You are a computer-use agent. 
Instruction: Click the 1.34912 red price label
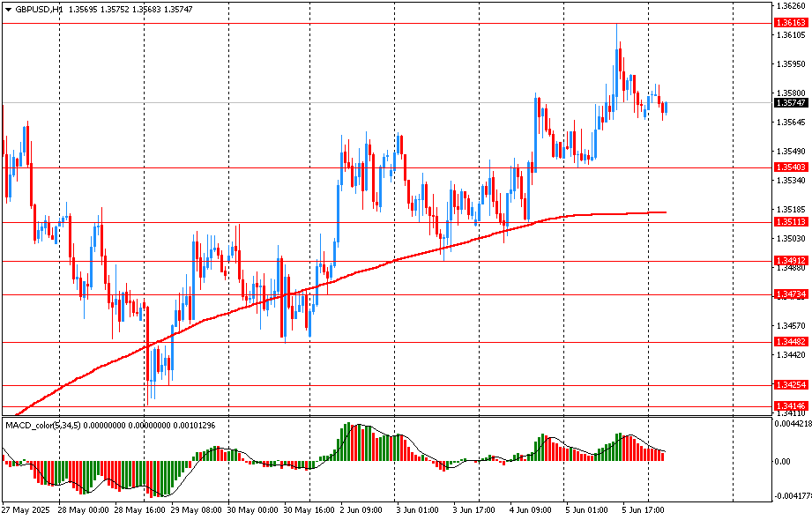tap(791, 261)
